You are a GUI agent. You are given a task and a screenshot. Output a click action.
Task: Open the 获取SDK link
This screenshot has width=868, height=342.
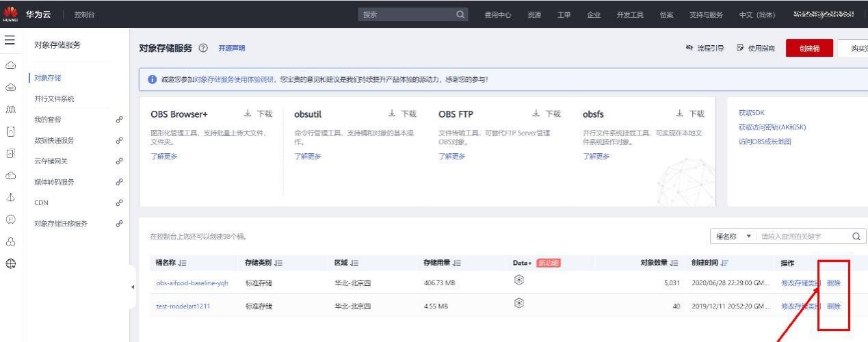coord(751,113)
